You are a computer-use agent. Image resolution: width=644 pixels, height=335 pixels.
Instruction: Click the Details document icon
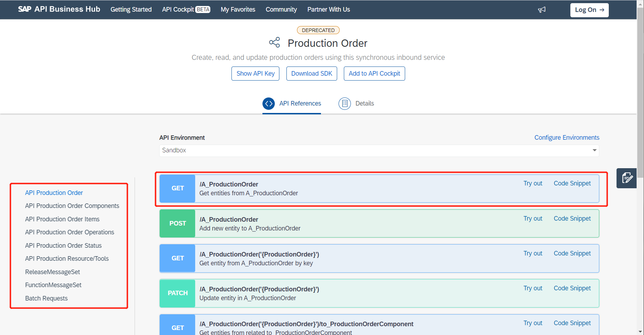click(x=345, y=103)
